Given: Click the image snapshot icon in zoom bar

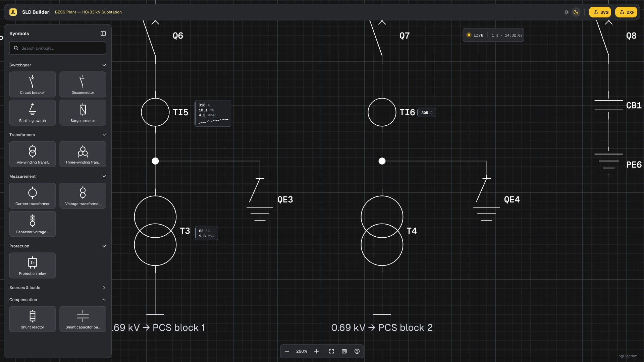Looking at the screenshot, I should [x=344, y=351].
